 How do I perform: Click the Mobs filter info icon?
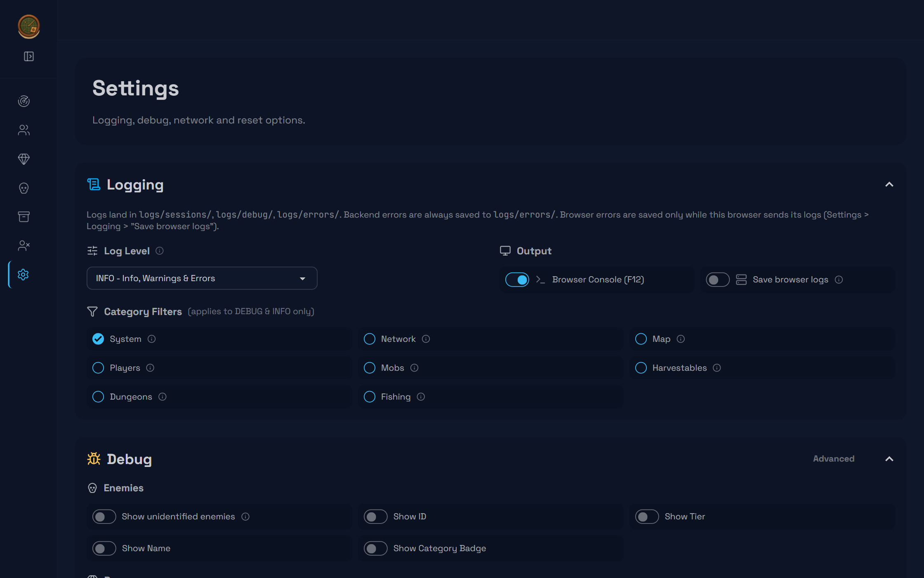(x=415, y=368)
